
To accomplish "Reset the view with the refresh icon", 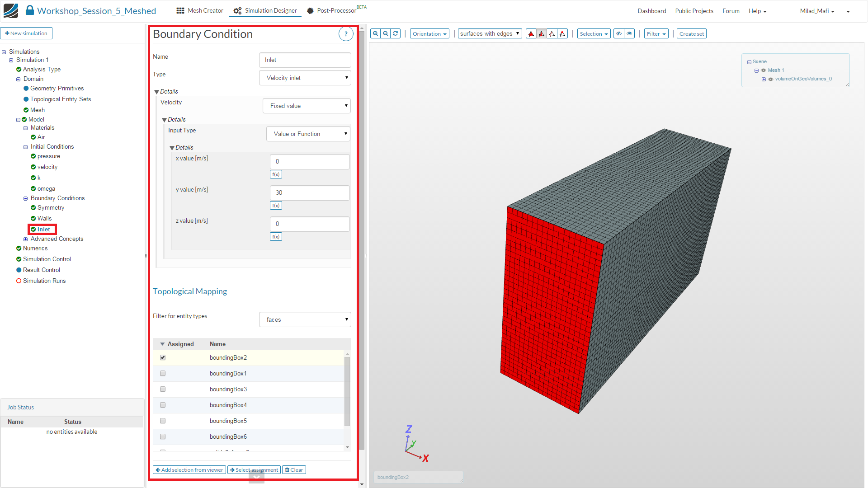I will click(396, 33).
